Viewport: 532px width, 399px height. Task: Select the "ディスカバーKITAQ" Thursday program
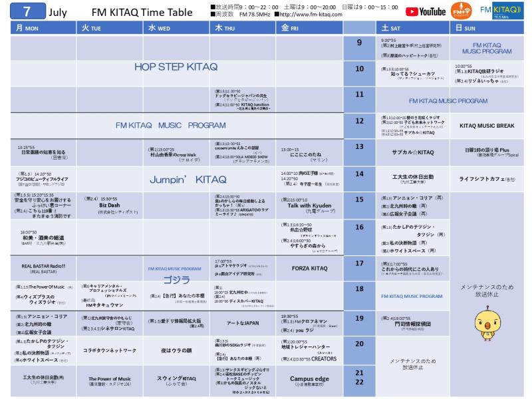click(246, 301)
